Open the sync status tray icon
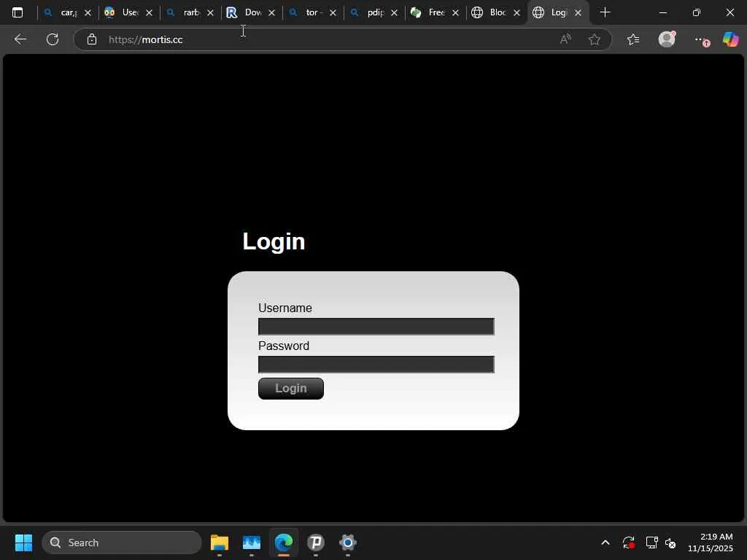This screenshot has width=747, height=560. [629, 542]
